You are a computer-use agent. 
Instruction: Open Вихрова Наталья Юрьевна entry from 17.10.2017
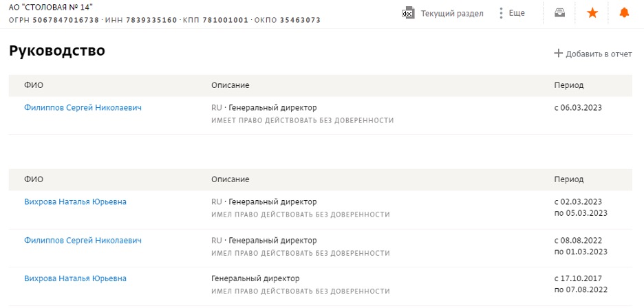(75, 278)
